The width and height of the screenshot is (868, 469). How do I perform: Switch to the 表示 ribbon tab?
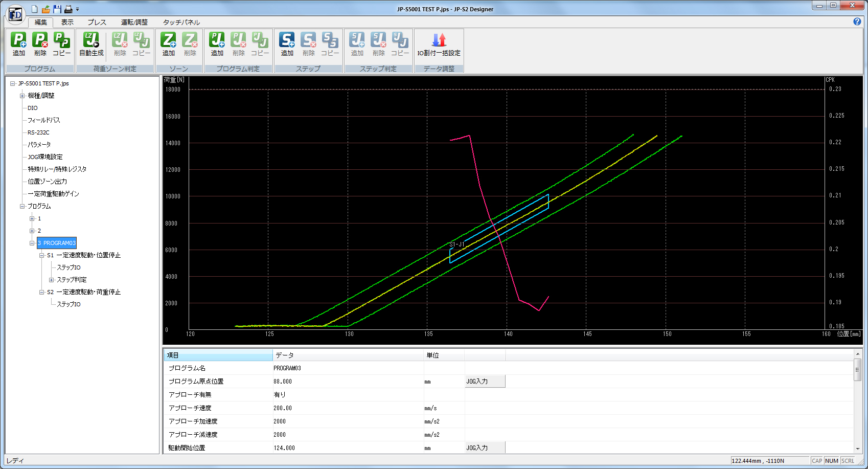(x=67, y=22)
